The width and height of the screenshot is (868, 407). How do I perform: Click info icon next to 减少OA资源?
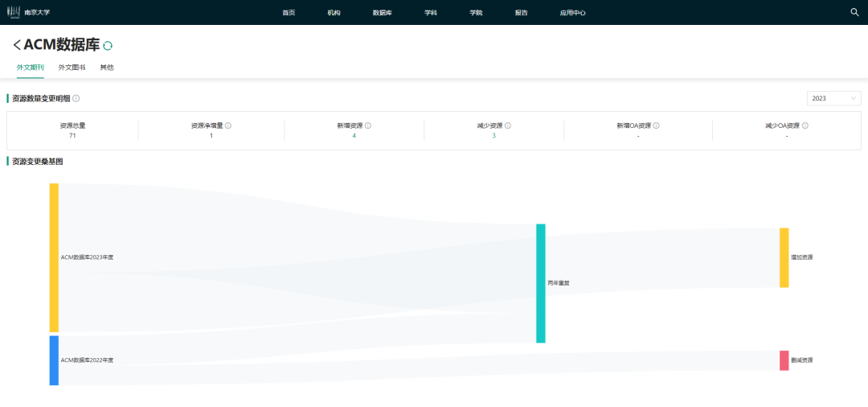805,125
